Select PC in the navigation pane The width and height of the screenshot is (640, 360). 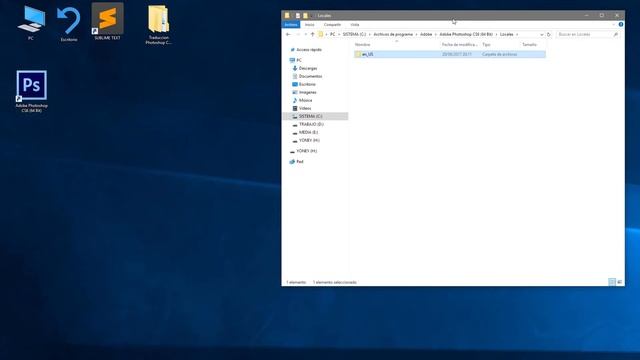pyautogui.click(x=299, y=60)
